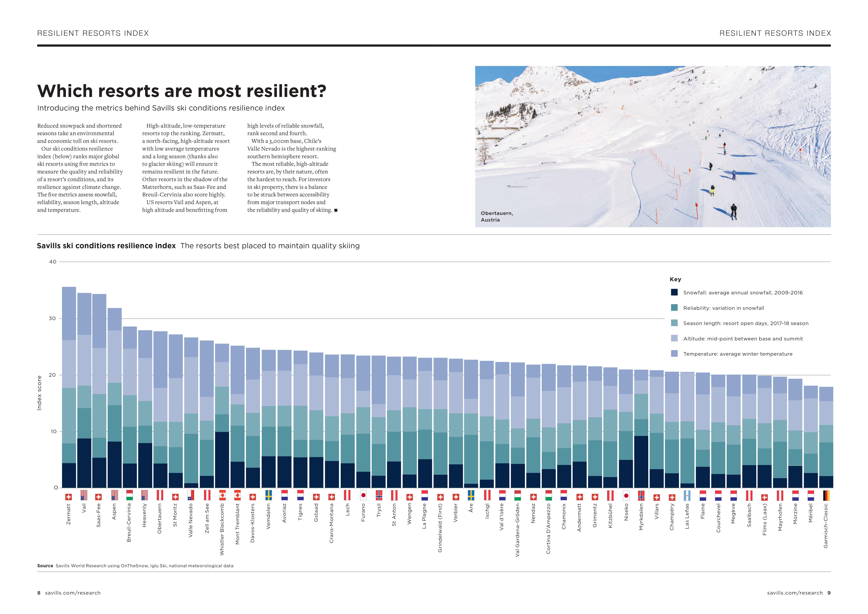868x614 pixels.
Task: Open the savills.com/research link beside page number 9
Action: (x=795, y=593)
